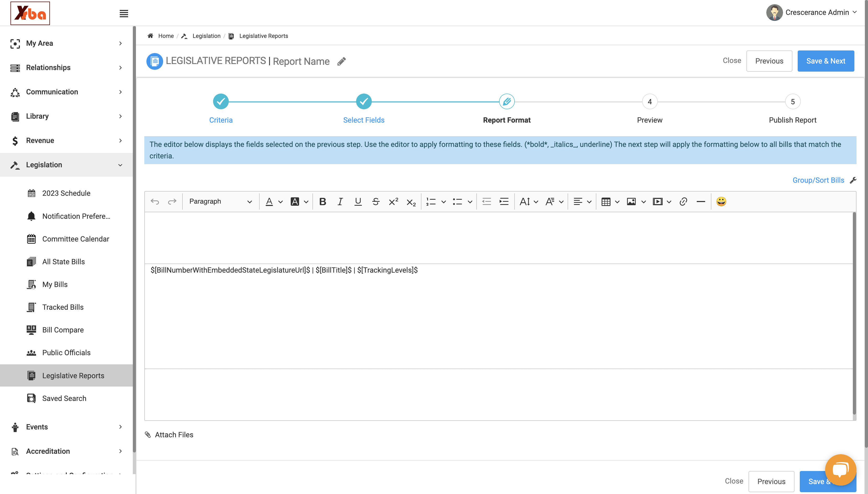Open text alignment dropdown

582,202
